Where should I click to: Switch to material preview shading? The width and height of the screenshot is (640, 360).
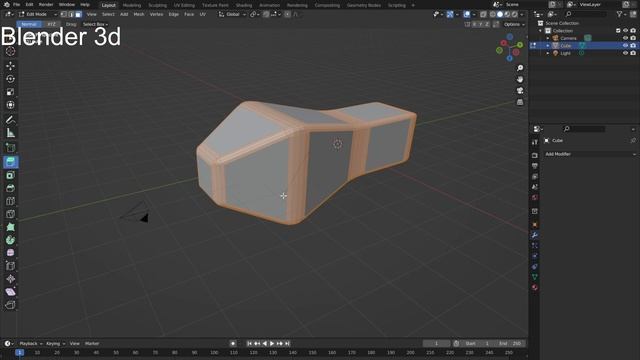[507, 14]
